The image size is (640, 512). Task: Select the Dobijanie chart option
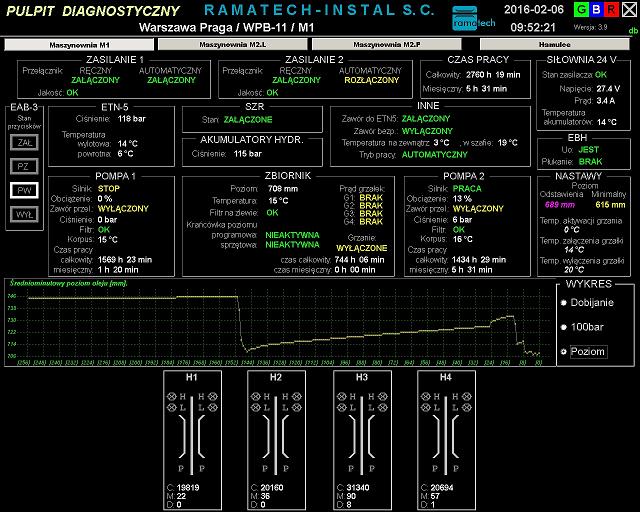[588, 303]
